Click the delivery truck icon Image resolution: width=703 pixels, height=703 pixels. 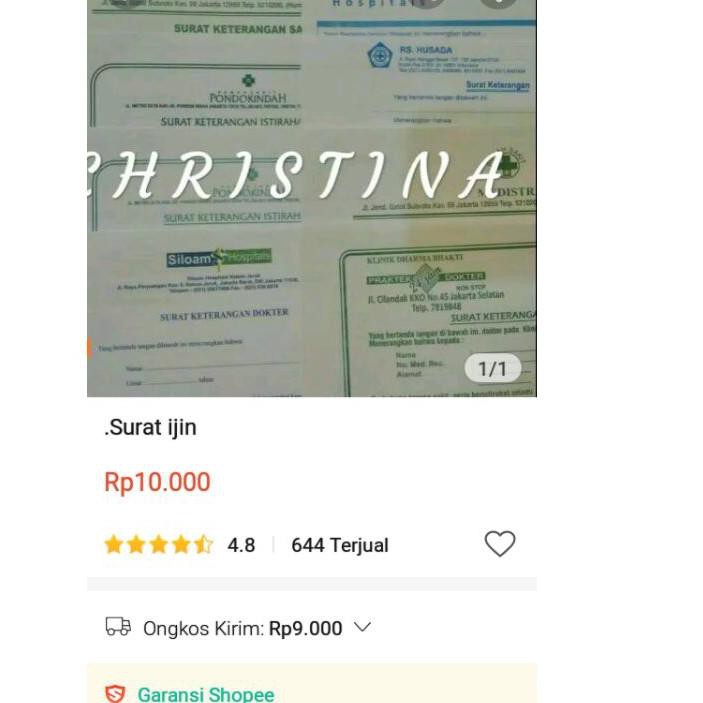coord(118,626)
